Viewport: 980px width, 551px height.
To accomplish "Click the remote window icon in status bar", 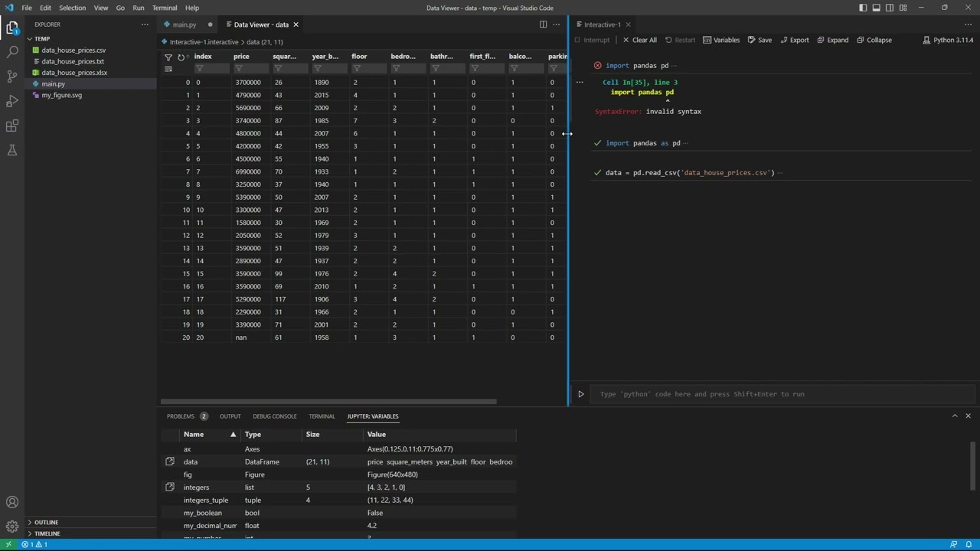I will [x=8, y=544].
